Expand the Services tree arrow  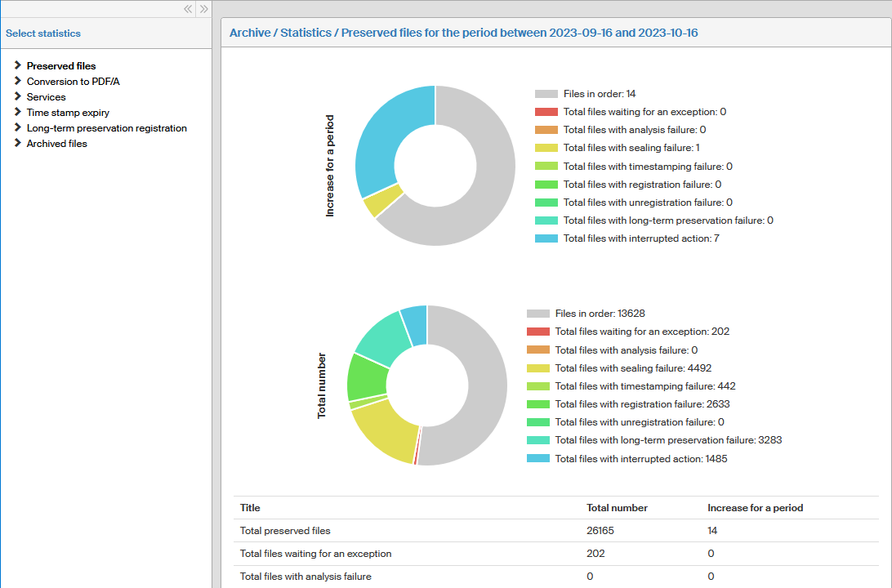click(17, 96)
